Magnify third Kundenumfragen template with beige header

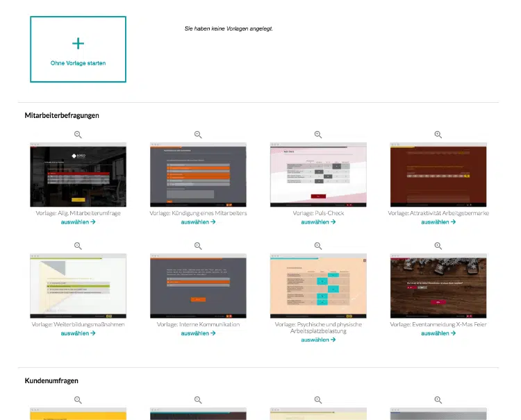tap(318, 400)
